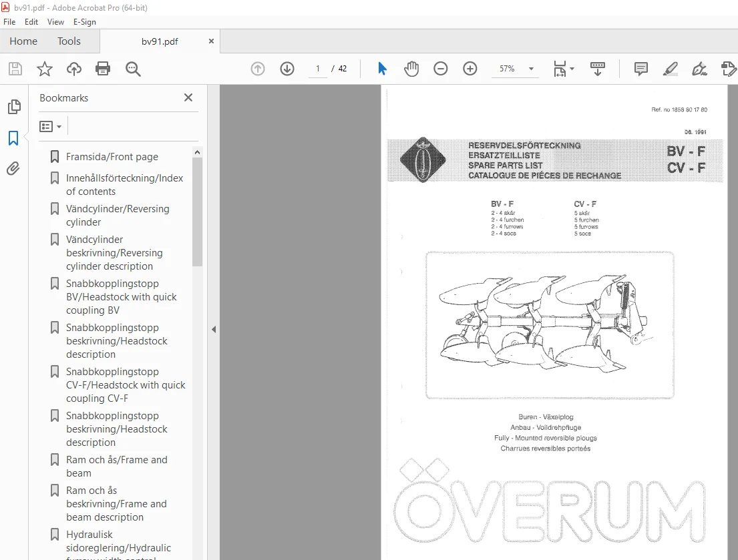Open the File menu
This screenshot has width=738, height=560.
(x=9, y=21)
